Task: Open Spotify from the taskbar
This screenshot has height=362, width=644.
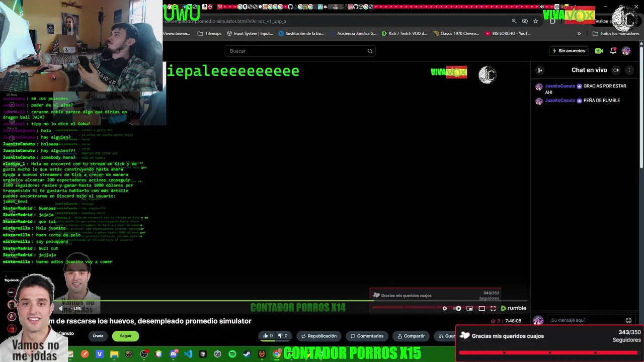Action: point(232,354)
